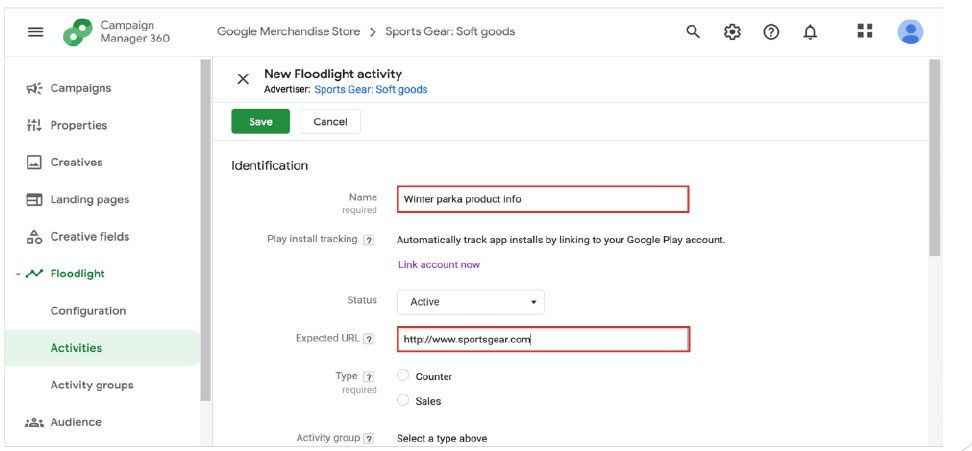
Task: Click the sidebar vertical scrollbar
Action: coord(206,229)
